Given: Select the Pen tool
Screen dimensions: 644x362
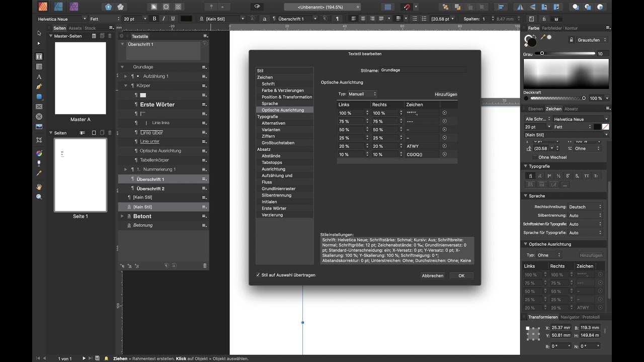Looking at the screenshot, I should (39, 86).
